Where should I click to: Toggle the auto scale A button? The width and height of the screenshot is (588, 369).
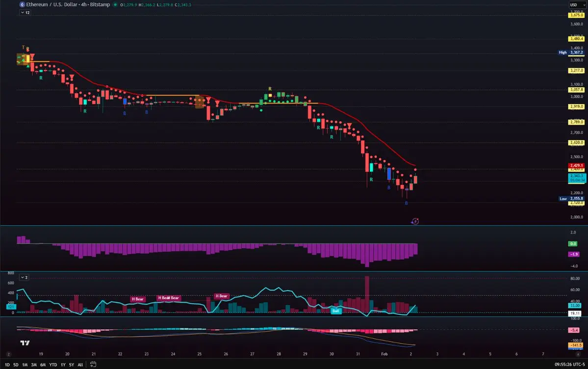click(x=578, y=354)
